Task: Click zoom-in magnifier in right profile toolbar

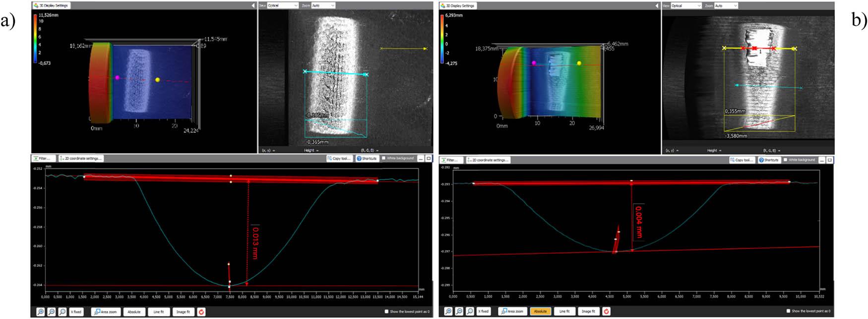Action: (x=448, y=311)
